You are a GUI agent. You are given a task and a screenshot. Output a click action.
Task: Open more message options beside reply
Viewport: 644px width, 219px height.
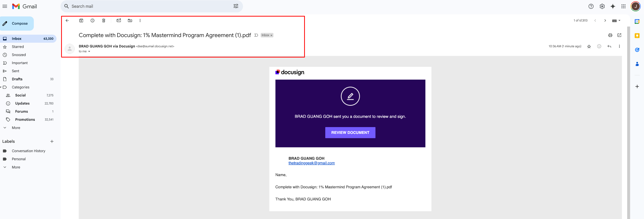(619, 46)
